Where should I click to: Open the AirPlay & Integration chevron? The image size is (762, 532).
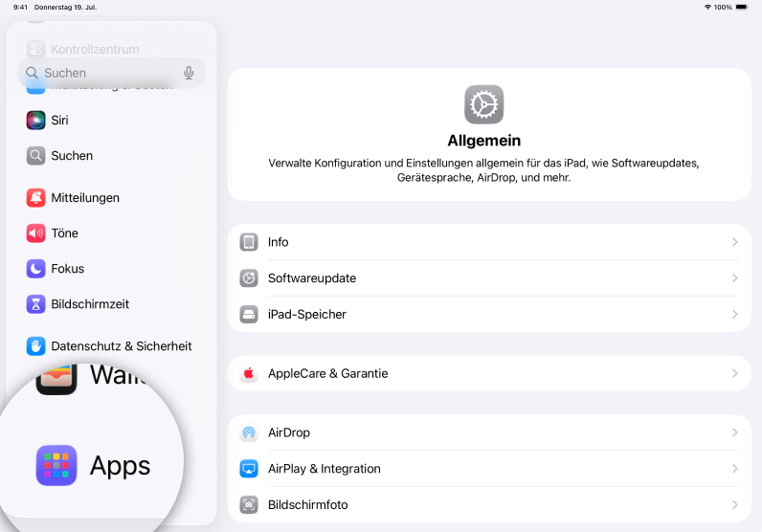(734, 469)
